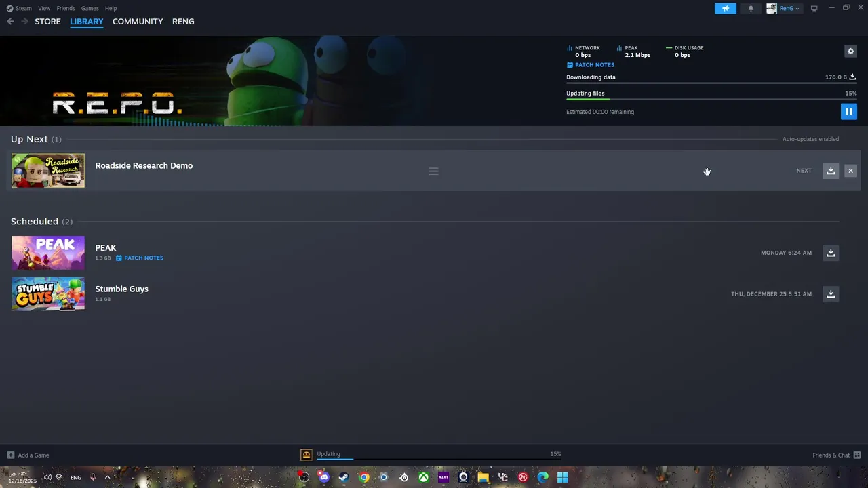Open the notifications bell
The width and height of the screenshot is (868, 488).
751,8
